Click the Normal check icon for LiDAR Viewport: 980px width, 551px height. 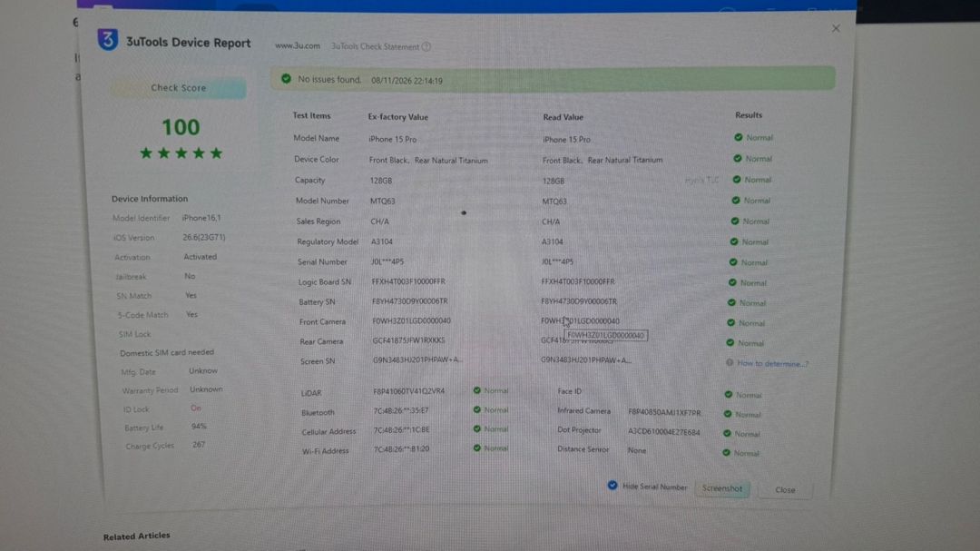pyautogui.click(x=477, y=390)
